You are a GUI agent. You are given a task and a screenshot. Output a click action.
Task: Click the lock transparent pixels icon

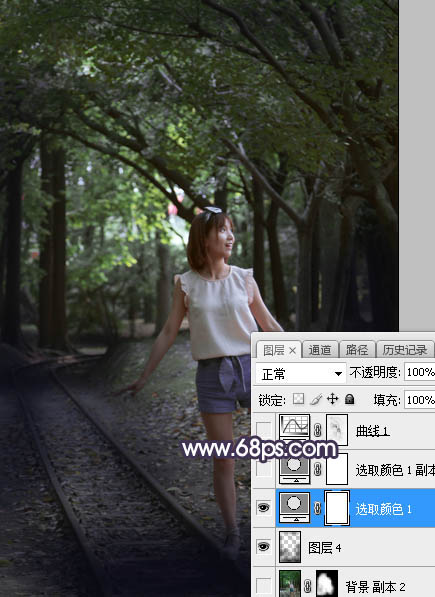(299, 399)
